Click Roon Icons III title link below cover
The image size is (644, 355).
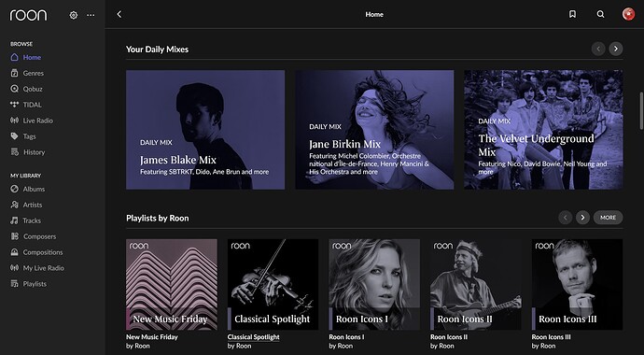click(x=552, y=337)
